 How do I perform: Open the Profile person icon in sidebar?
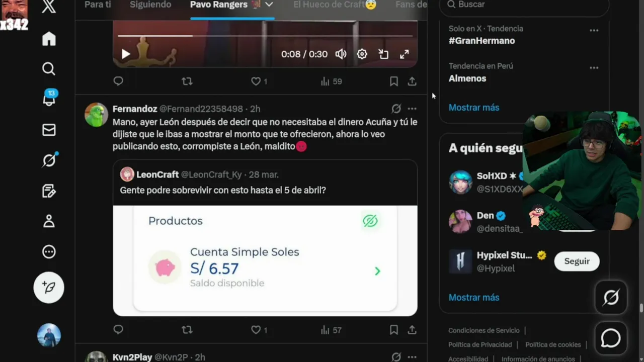49,221
